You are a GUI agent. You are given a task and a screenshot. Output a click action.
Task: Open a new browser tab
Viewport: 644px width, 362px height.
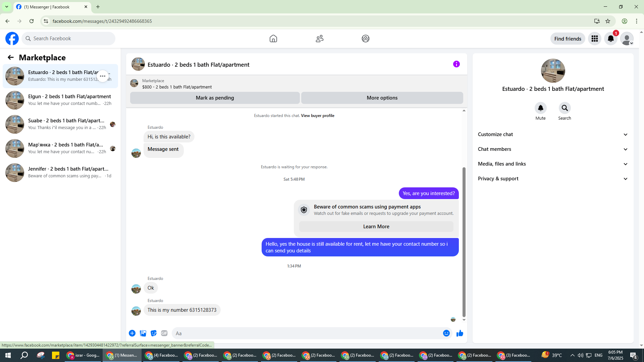tap(98, 7)
